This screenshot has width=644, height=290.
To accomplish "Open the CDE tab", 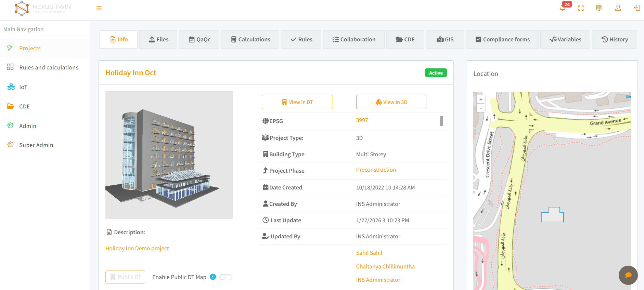I will coord(405,39).
